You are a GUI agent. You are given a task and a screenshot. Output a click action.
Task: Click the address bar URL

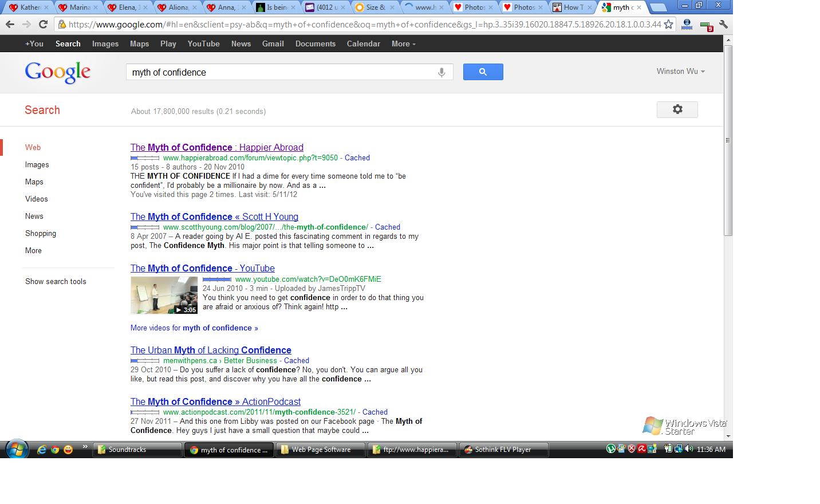[364, 25]
